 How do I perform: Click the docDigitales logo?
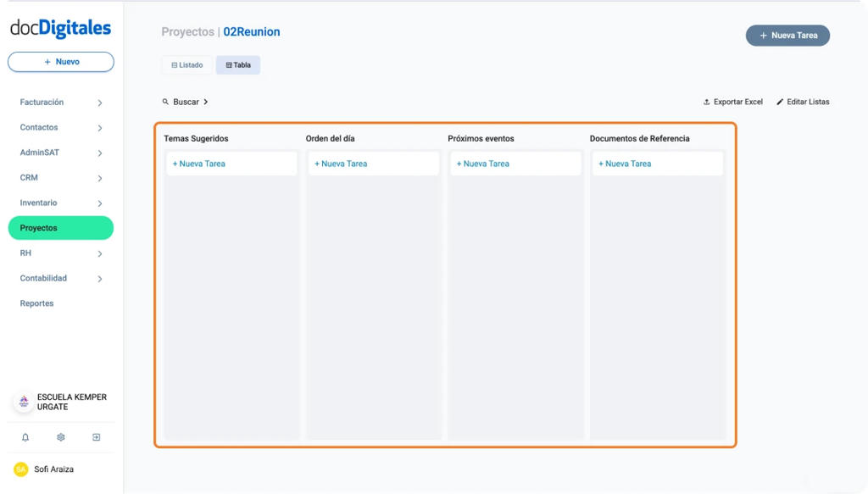tap(60, 27)
